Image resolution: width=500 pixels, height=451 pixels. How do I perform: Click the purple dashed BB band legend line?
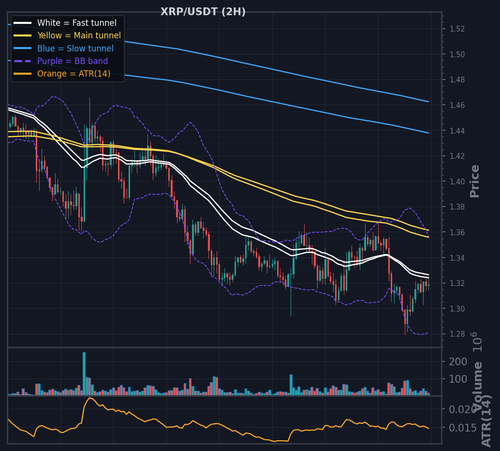click(22, 61)
